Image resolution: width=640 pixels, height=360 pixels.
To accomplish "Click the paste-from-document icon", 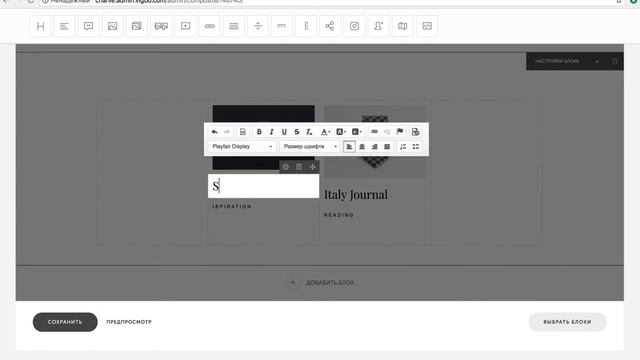I will pyautogui.click(x=416, y=132).
